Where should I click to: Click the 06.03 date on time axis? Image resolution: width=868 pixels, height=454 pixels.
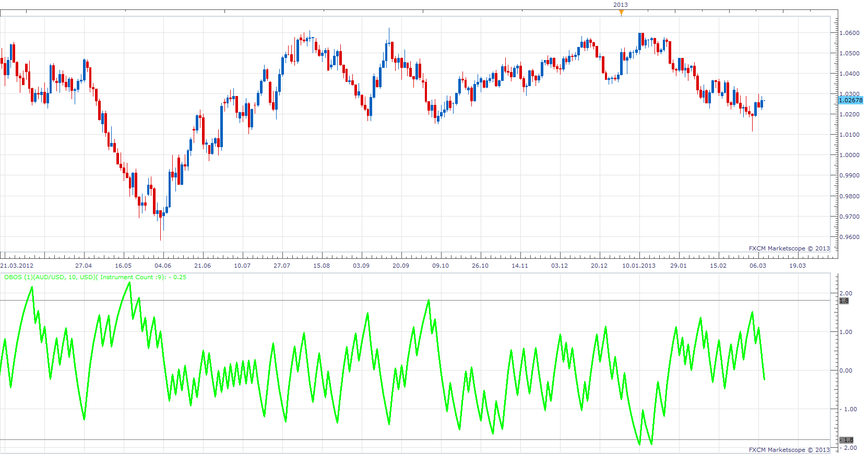[758, 266]
